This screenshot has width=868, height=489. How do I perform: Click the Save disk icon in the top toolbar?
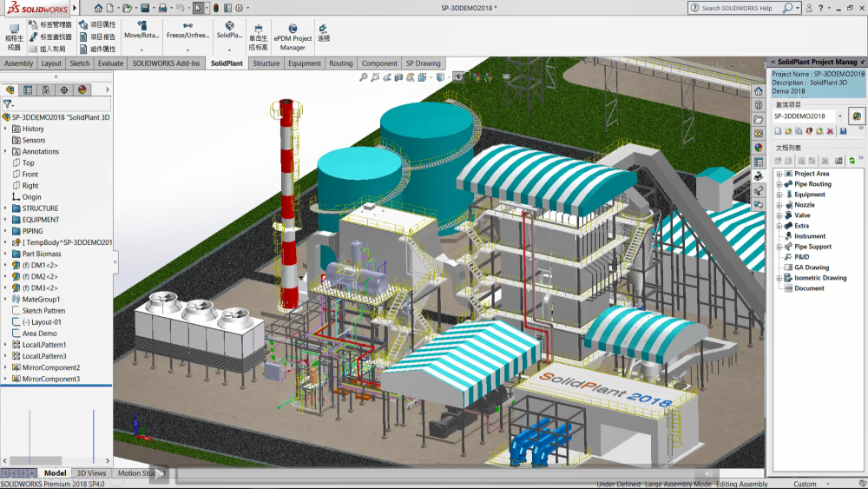tap(144, 8)
